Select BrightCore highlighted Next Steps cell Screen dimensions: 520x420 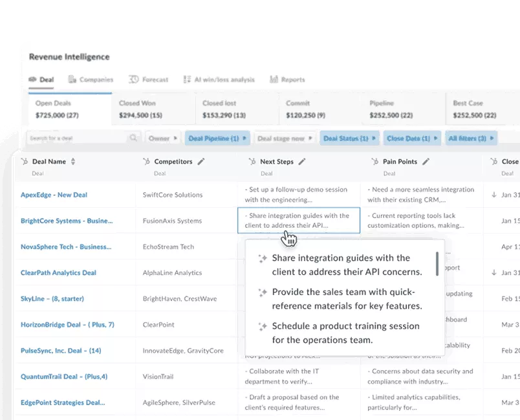click(299, 220)
